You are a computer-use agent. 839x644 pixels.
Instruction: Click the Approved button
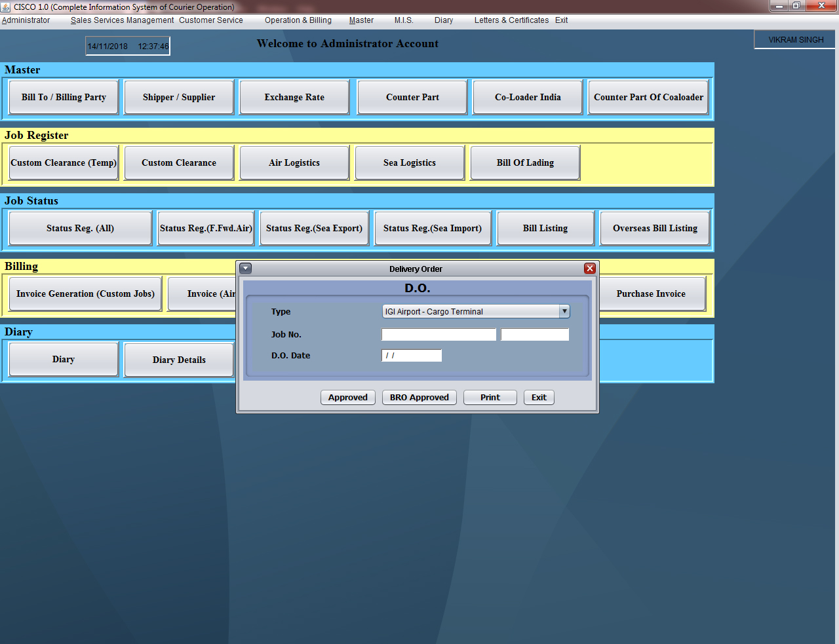(348, 397)
